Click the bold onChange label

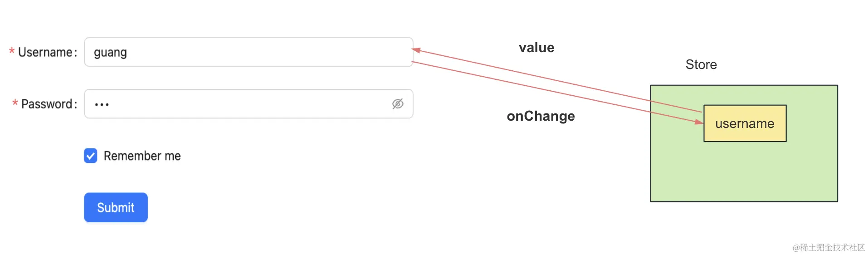541,116
